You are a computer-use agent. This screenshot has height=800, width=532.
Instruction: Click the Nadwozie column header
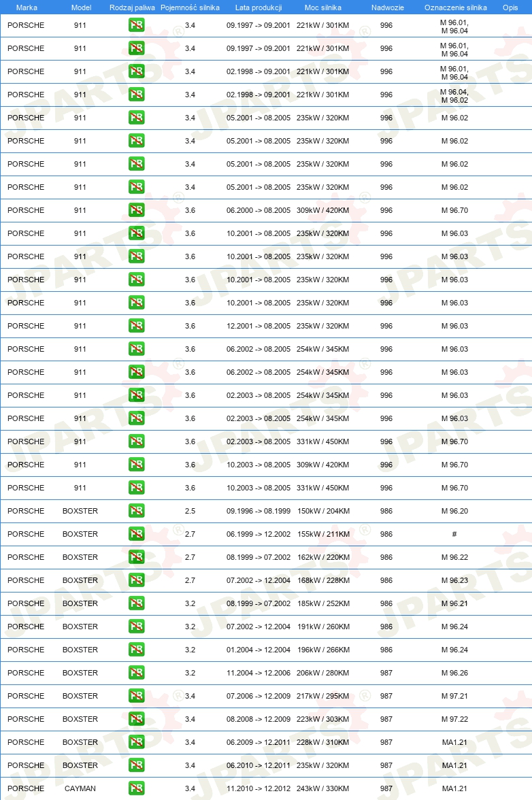tap(388, 7)
